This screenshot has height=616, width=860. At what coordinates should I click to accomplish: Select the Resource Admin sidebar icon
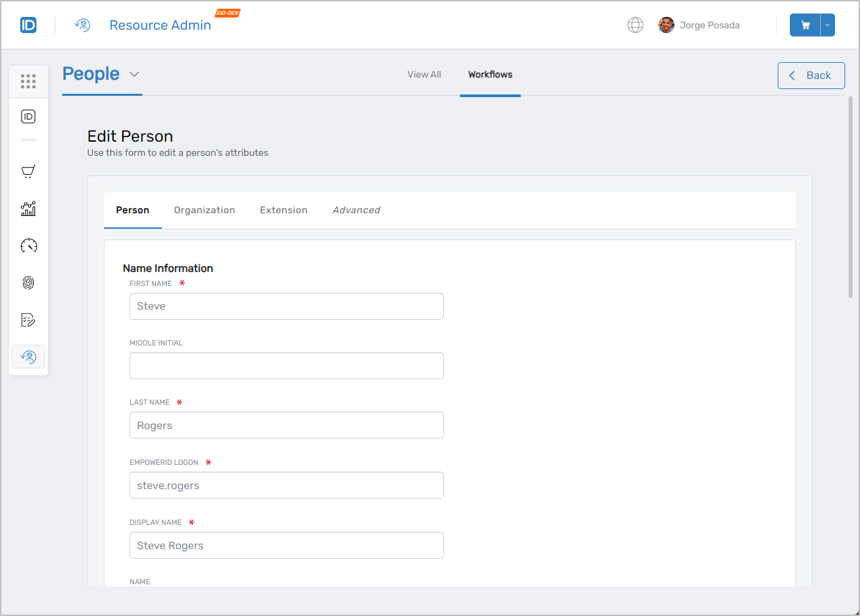28,356
